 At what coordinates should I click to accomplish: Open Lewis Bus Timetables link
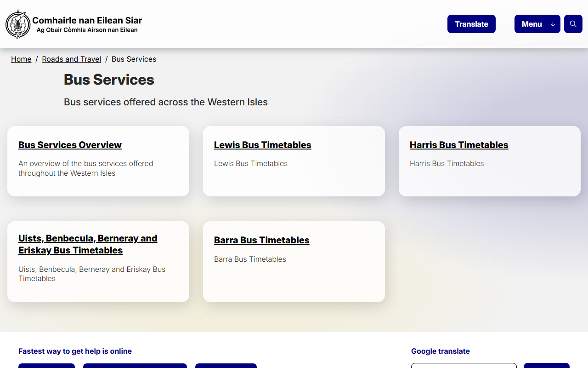tap(262, 145)
